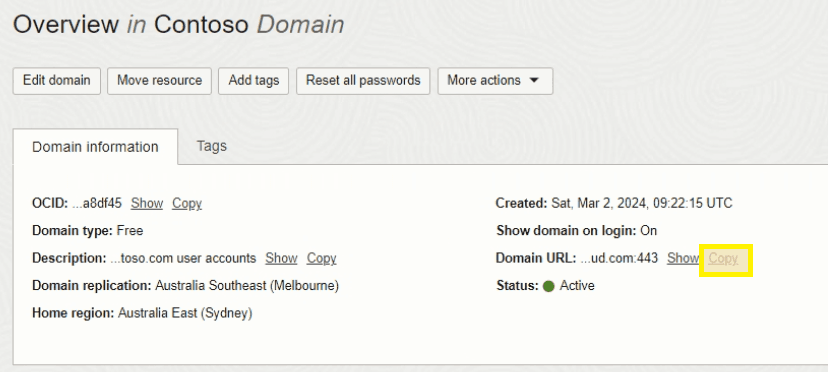Switch to the Tags tab
Viewport: 828px width, 372px height.
point(212,146)
